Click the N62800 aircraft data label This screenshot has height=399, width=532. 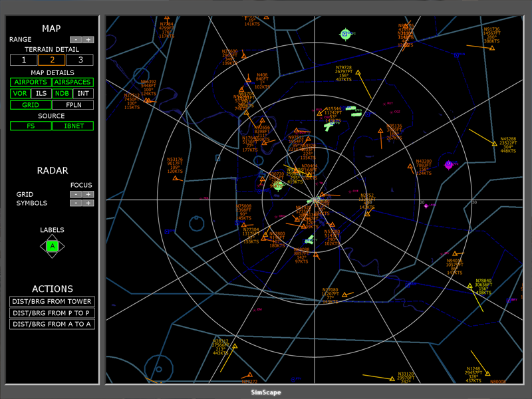pyautogui.click(x=277, y=239)
